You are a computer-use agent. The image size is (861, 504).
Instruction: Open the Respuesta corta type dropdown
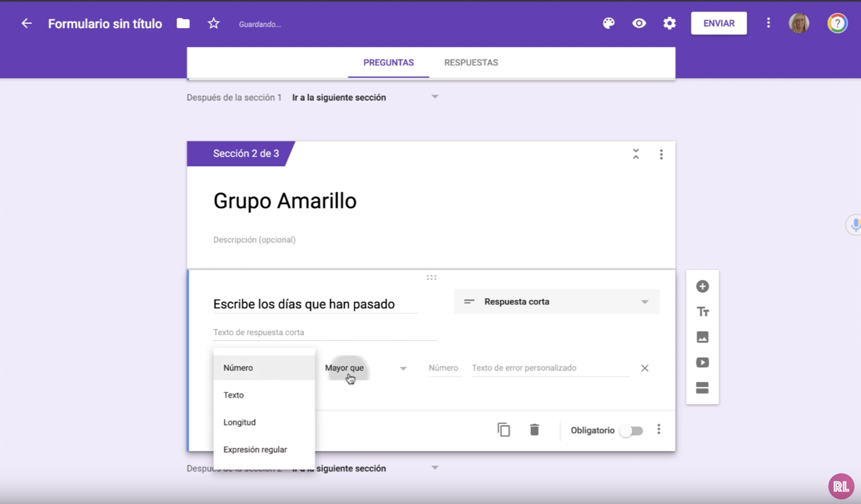pyautogui.click(x=557, y=302)
